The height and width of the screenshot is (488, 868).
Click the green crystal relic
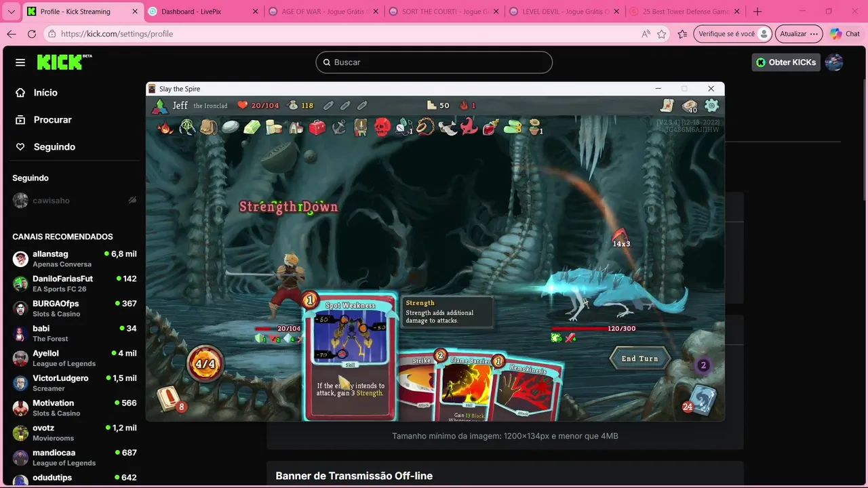252,127
